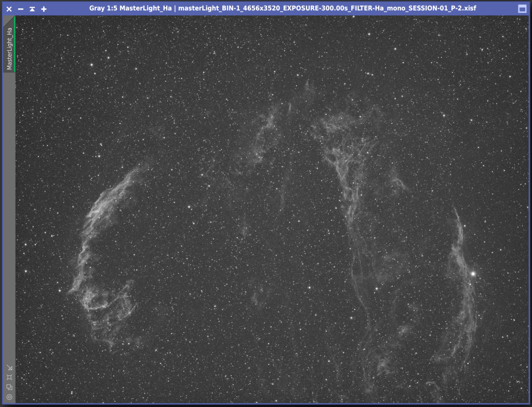Shade the image window with the up-arrow icon
This screenshot has height=407, width=532.
tap(32, 9)
